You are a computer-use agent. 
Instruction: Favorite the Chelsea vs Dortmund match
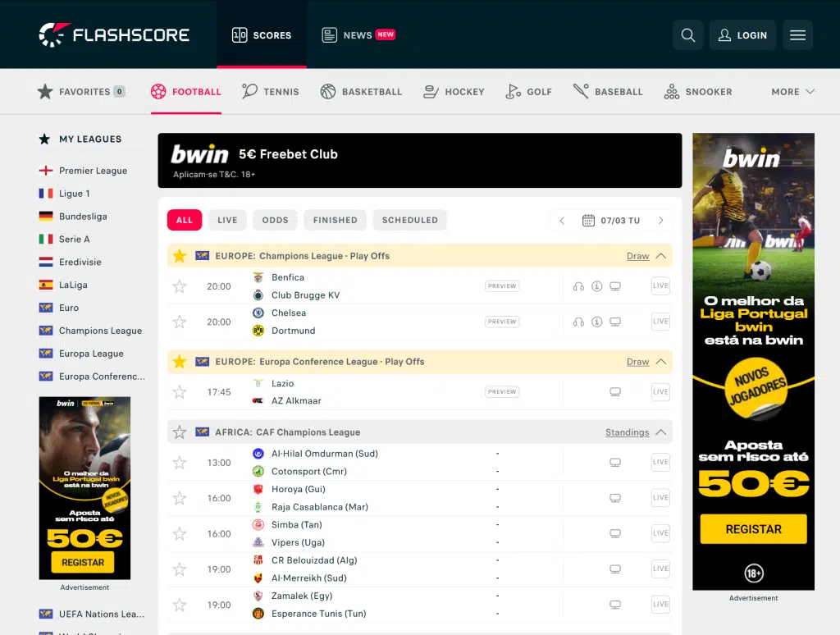coord(180,322)
